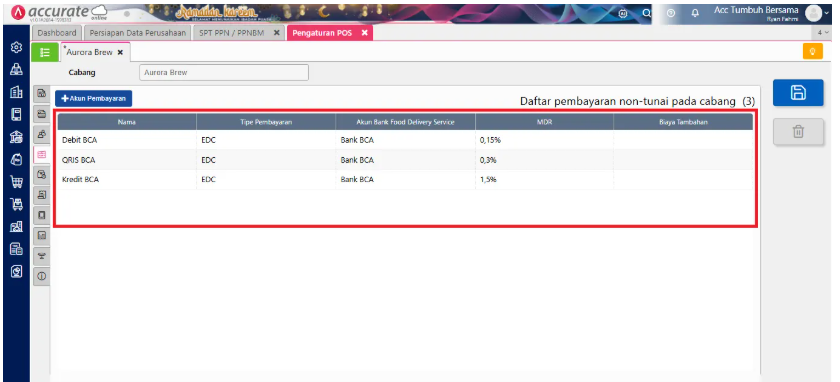Viewport: 840px width, 382px height.
Task: Close the SPT PPN / PPNBM tab
Action: point(276,33)
